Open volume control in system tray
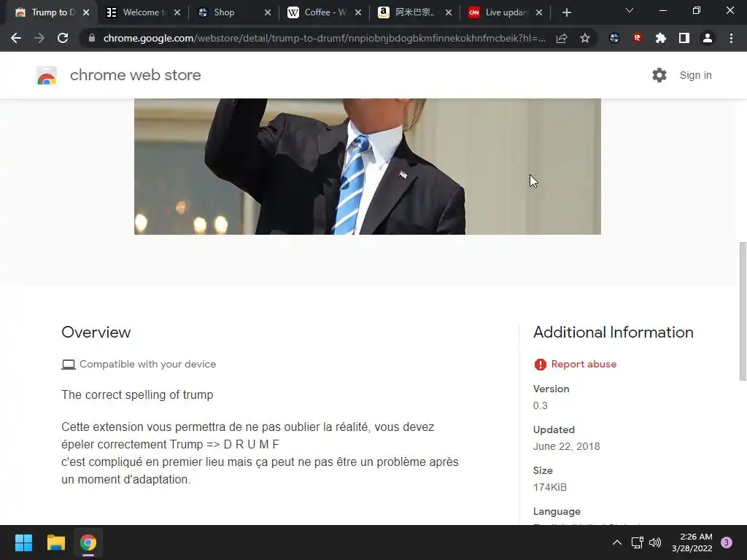Screen dimensions: 747x560 655,542
